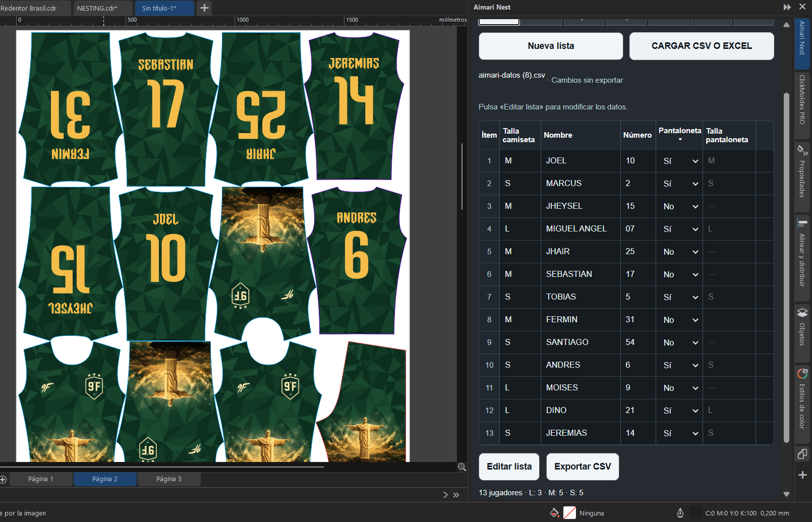Image resolution: width=812 pixels, height=522 pixels.
Task: Open the Pantaloneta dropdown for JOEL
Action: (x=679, y=161)
